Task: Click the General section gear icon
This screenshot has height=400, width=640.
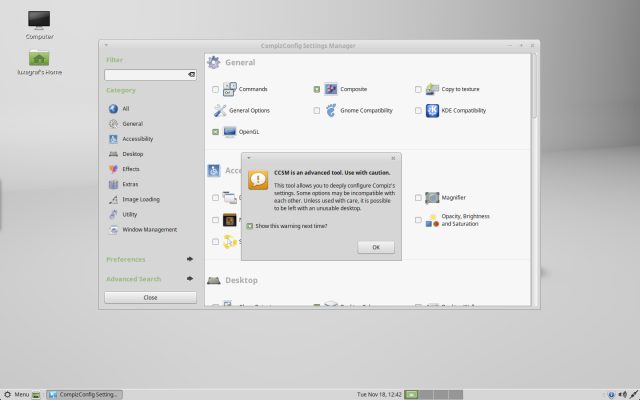Action: pyautogui.click(x=213, y=62)
